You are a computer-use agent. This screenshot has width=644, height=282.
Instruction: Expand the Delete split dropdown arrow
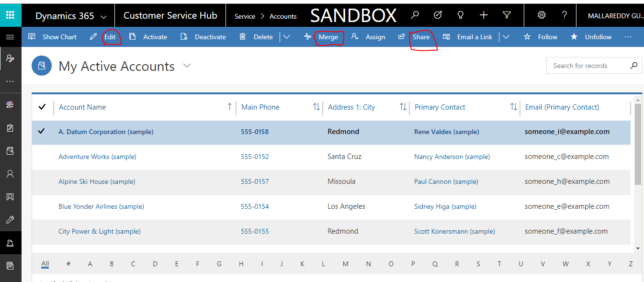tap(286, 37)
